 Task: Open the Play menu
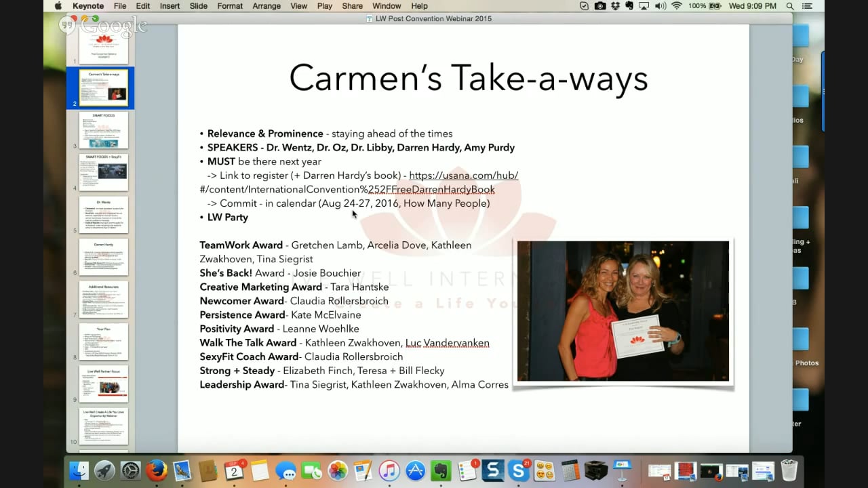pyautogui.click(x=325, y=6)
